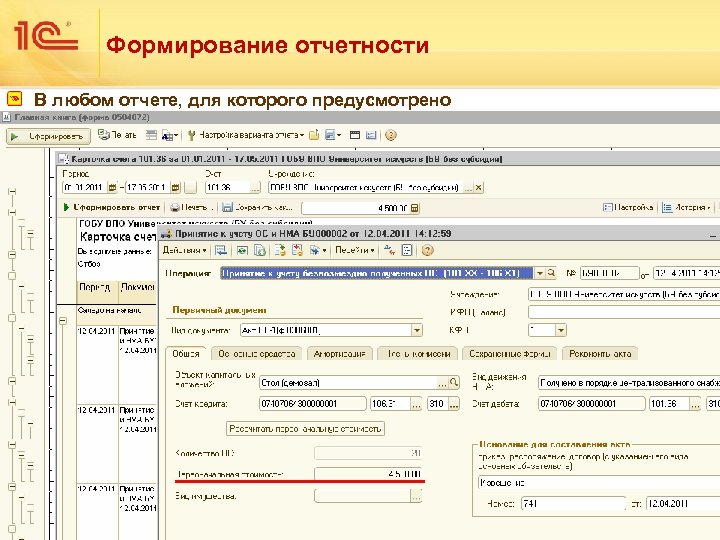The width and height of the screenshot is (720, 540).
Task: Click the magnifier icon next to Операция field
Action: (551, 273)
